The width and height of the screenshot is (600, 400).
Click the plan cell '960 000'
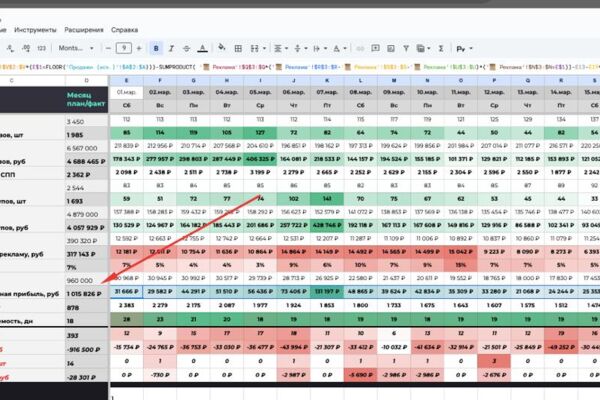coord(86,281)
